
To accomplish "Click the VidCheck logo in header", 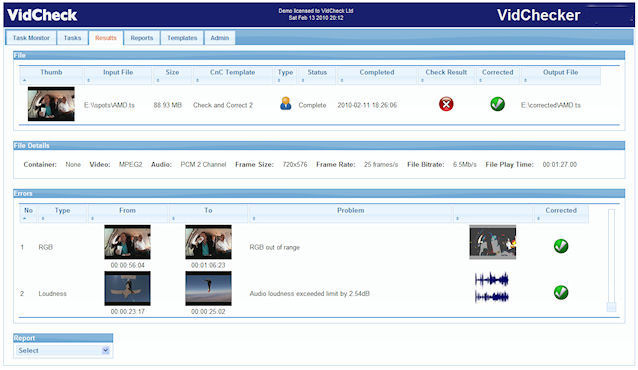I will click(x=42, y=15).
